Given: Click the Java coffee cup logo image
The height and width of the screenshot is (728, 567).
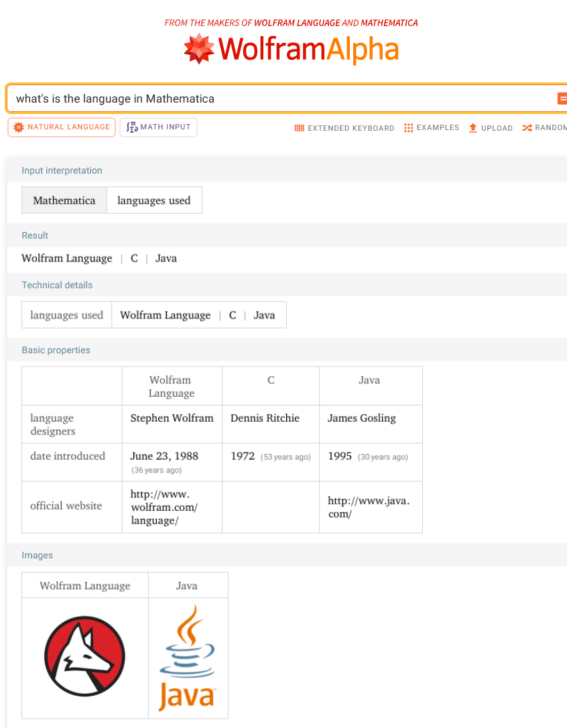Looking at the screenshot, I should coord(187,658).
